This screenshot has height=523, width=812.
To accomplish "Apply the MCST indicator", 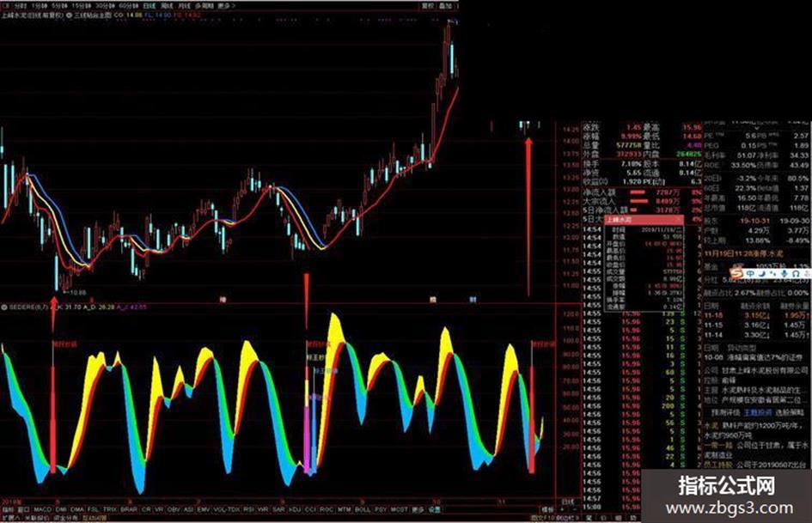I will click(398, 509).
